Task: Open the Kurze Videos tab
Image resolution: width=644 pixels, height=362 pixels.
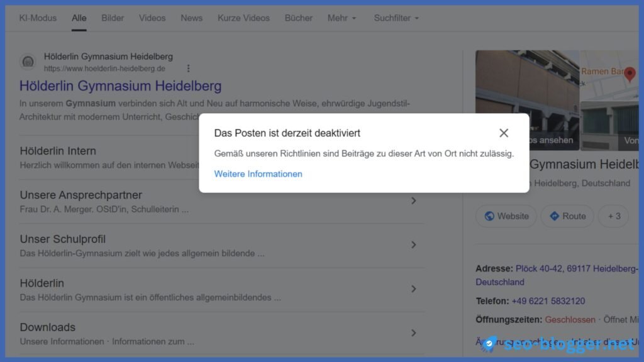Action: (243, 18)
